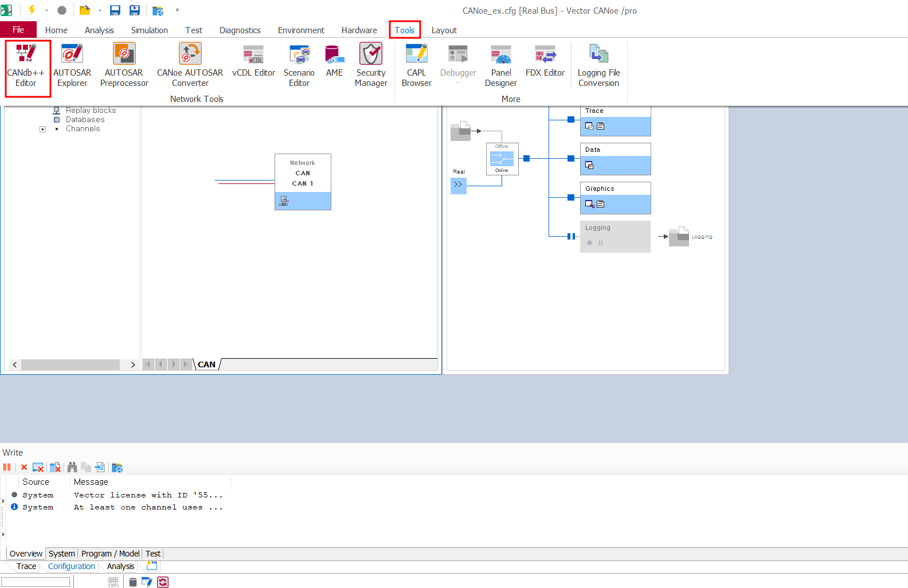The height and width of the screenshot is (588, 908).
Task: Expand the Channels tree node
Action: click(42, 129)
